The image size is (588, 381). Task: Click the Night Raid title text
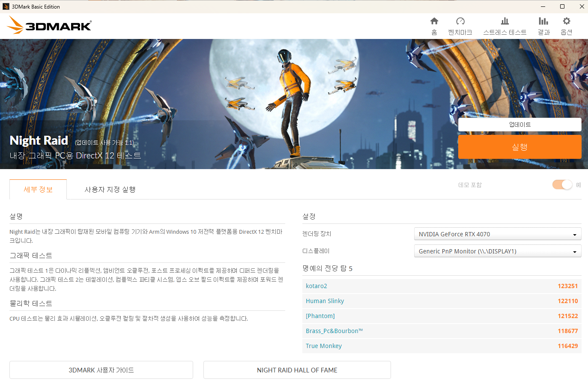pos(39,140)
